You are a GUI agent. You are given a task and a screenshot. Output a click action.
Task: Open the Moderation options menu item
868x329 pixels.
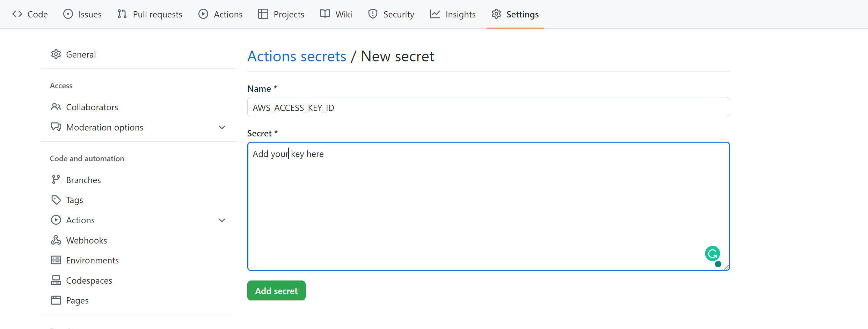click(104, 127)
